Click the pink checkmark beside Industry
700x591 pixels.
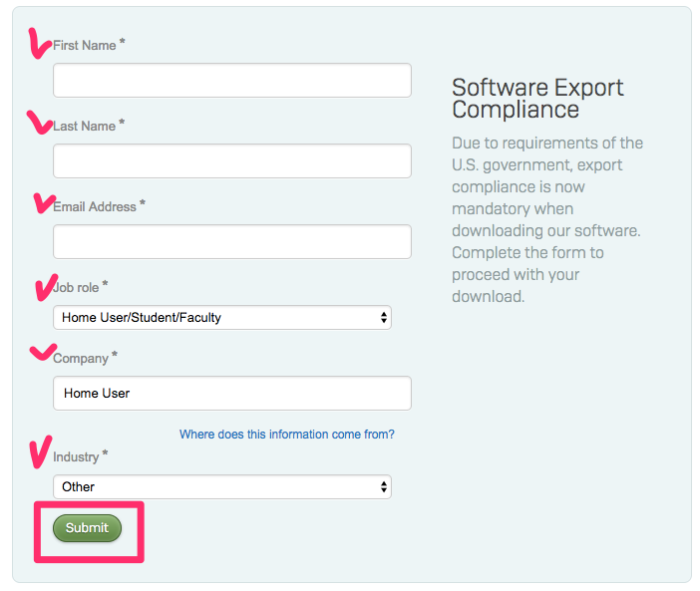(40, 451)
